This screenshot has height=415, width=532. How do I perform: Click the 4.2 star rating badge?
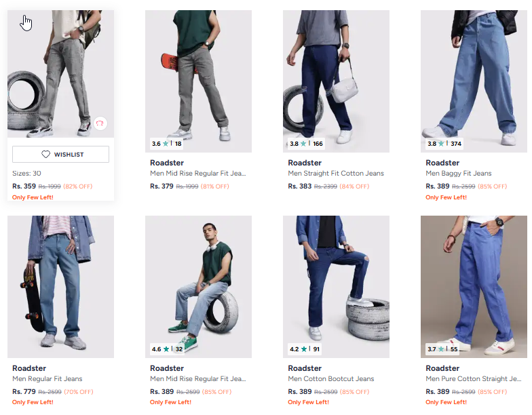305,349
